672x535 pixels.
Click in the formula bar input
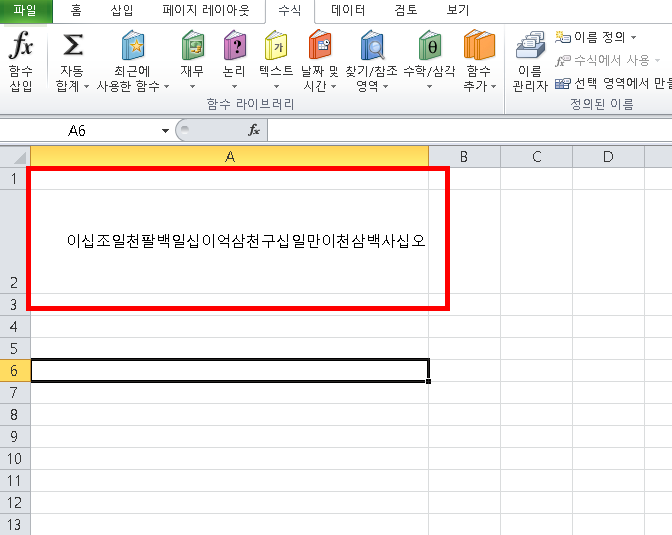(x=469, y=130)
